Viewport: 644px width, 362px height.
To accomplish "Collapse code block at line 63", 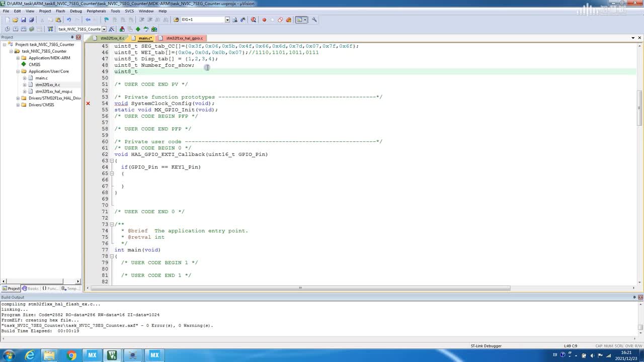I will pyautogui.click(x=112, y=161).
